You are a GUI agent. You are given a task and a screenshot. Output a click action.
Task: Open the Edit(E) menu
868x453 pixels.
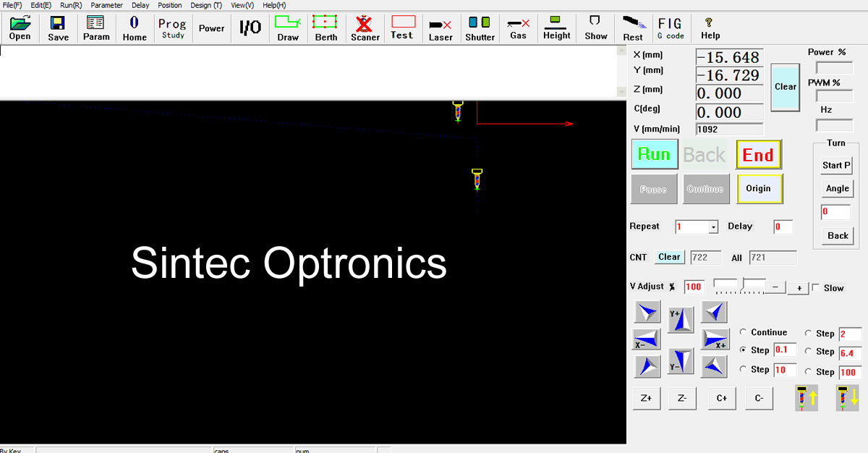41,5
